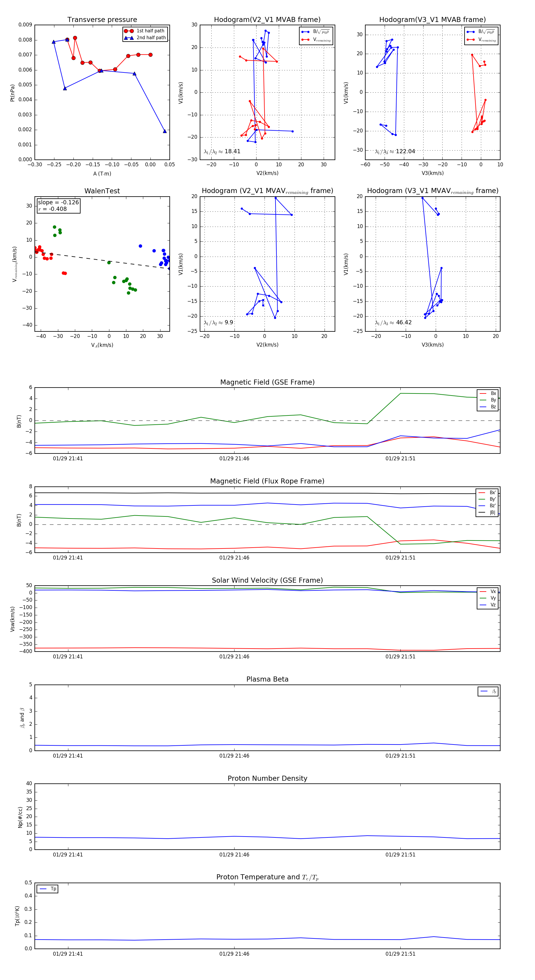The height and width of the screenshot is (980, 535).
Task: Click the 'Plasma Beta' plot title
Action: pos(267,679)
